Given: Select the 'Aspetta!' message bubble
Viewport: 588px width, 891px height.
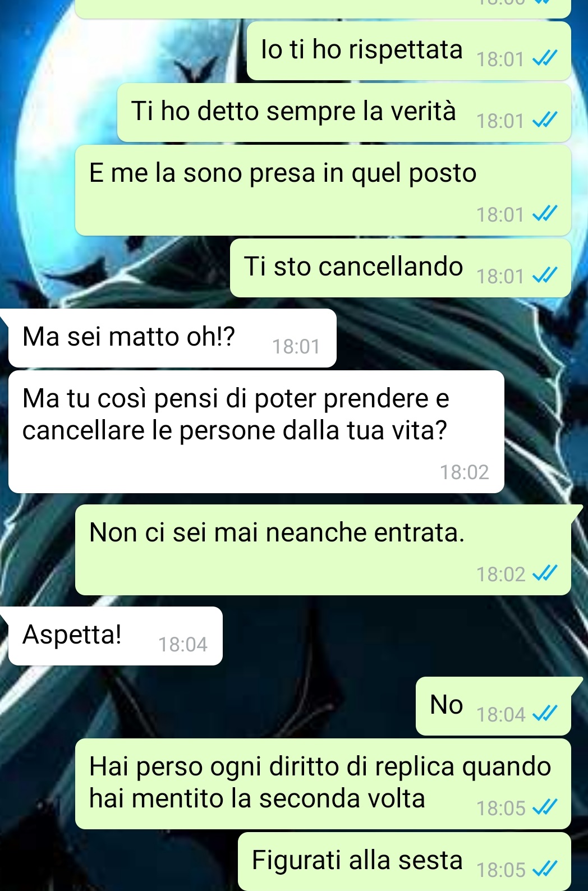Looking at the screenshot, I should point(115,636).
